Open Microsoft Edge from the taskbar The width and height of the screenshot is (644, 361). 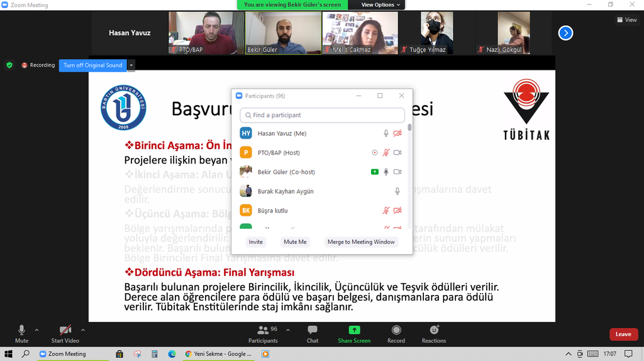(x=172, y=354)
